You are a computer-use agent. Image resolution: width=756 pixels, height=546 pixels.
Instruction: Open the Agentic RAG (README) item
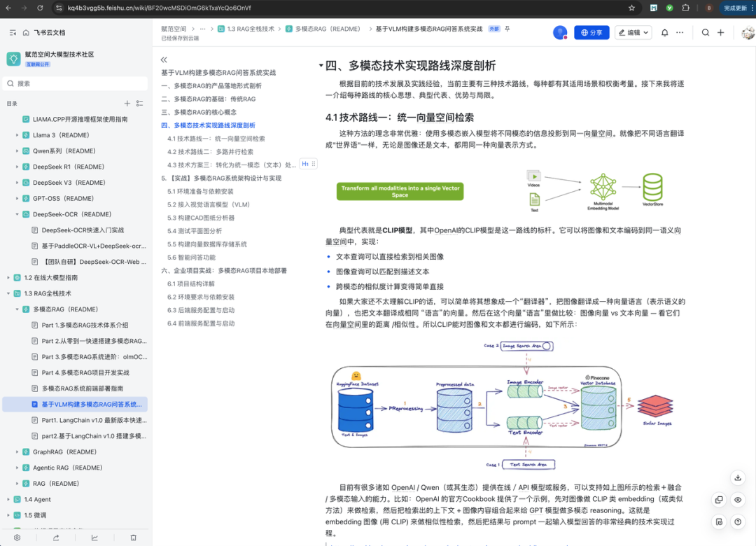[67, 468]
